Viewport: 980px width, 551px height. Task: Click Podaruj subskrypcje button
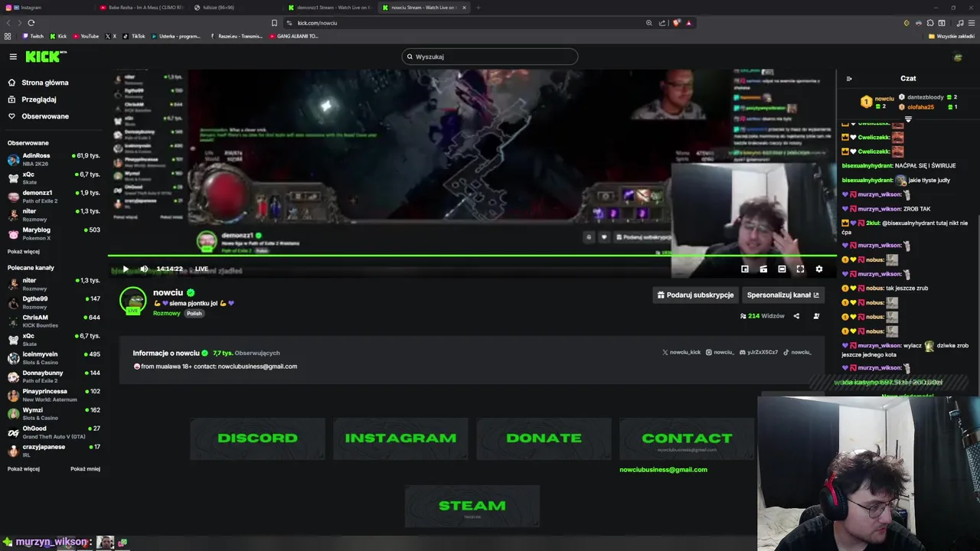pyautogui.click(x=695, y=295)
